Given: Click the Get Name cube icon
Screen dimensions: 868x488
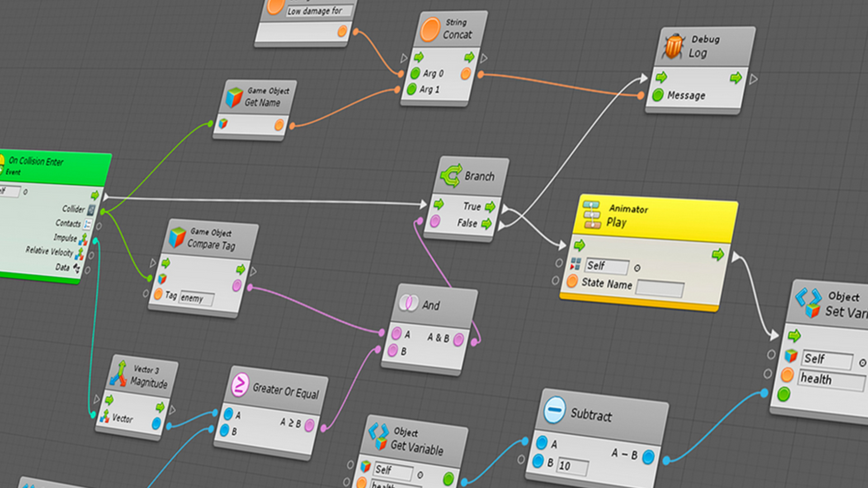Looking at the screenshot, I should tap(234, 97).
